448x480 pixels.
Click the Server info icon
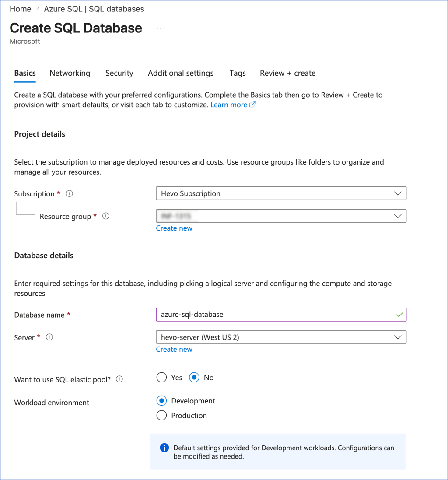tap(49, 337)
